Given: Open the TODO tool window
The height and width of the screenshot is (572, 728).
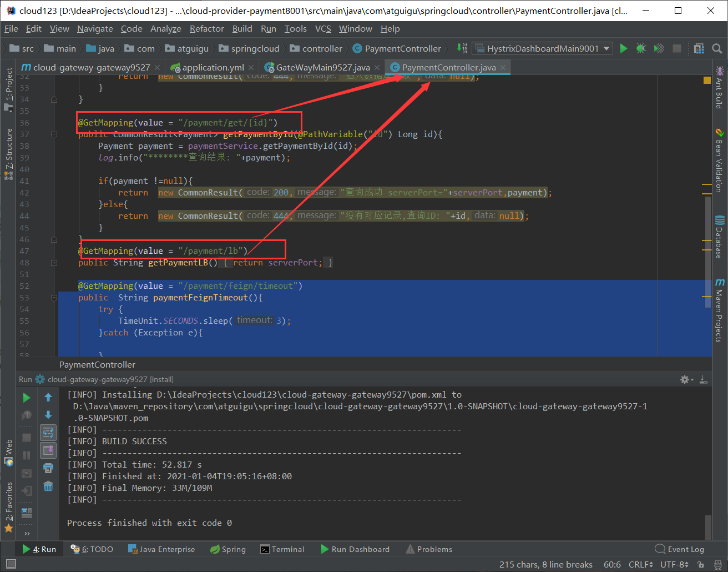Looking at the screenshot, I should (x=92, y=549).
